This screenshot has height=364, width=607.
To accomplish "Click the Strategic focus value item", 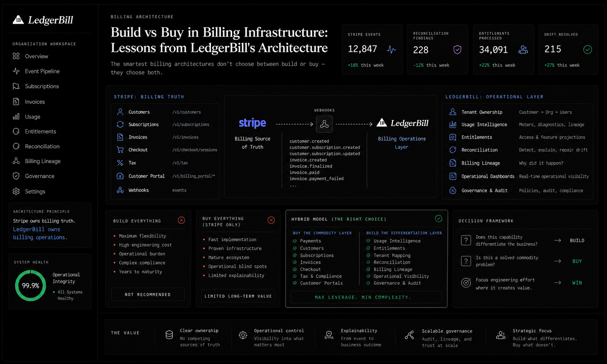I will 537,338.
